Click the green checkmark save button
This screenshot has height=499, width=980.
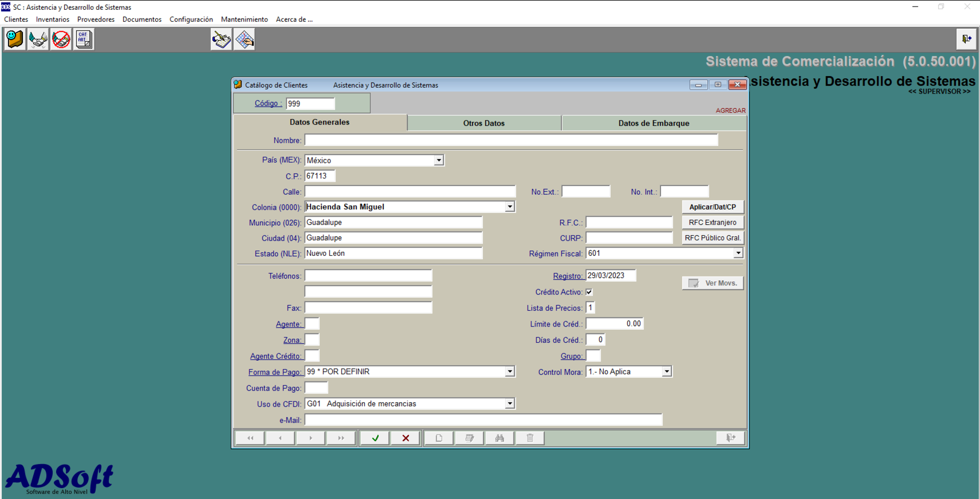pyautogui.click(x=375, y=438)
